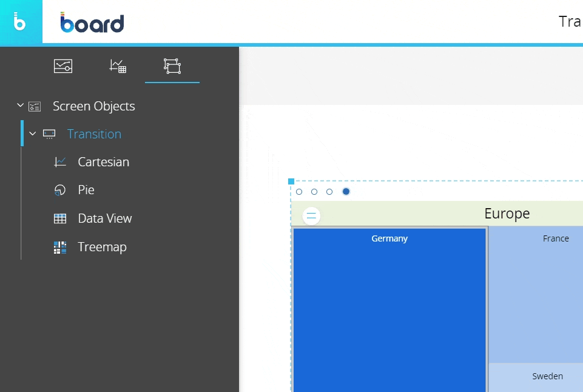Click the Data View grid icon
This screenshot has width=583, height=392.
(x=60, y=218)
